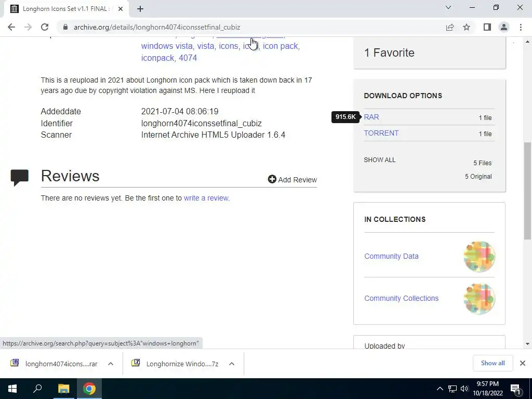This screenshot has height=399, width=532.
Task: Open File Explorer from taskbar
Action: (63, 389)
